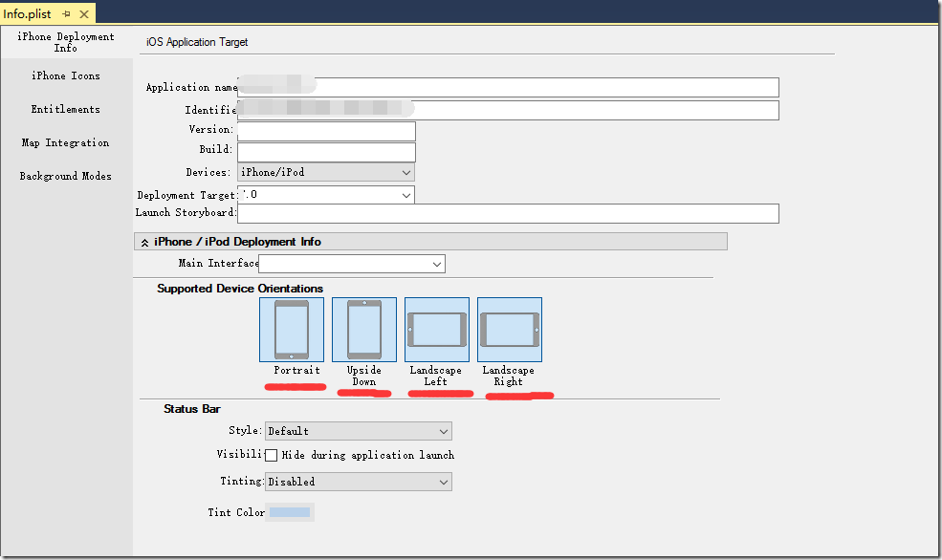Open the Main Interface dropdown
Screen dimensions: 942x560
tap(352, 264)
